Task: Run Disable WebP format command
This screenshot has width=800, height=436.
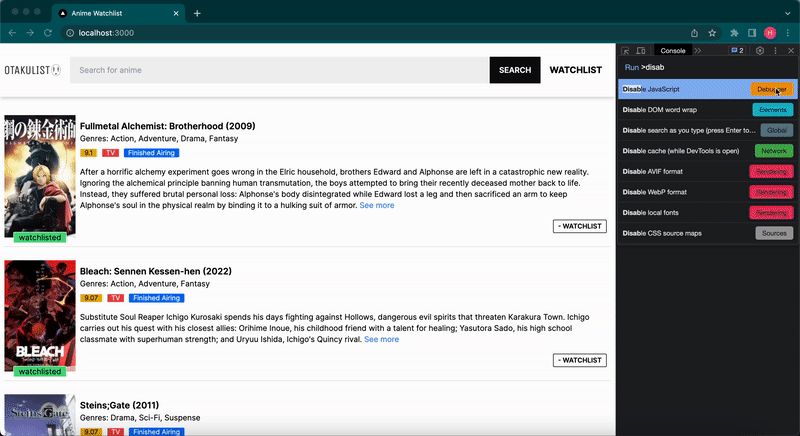Action: click(707, 192)
